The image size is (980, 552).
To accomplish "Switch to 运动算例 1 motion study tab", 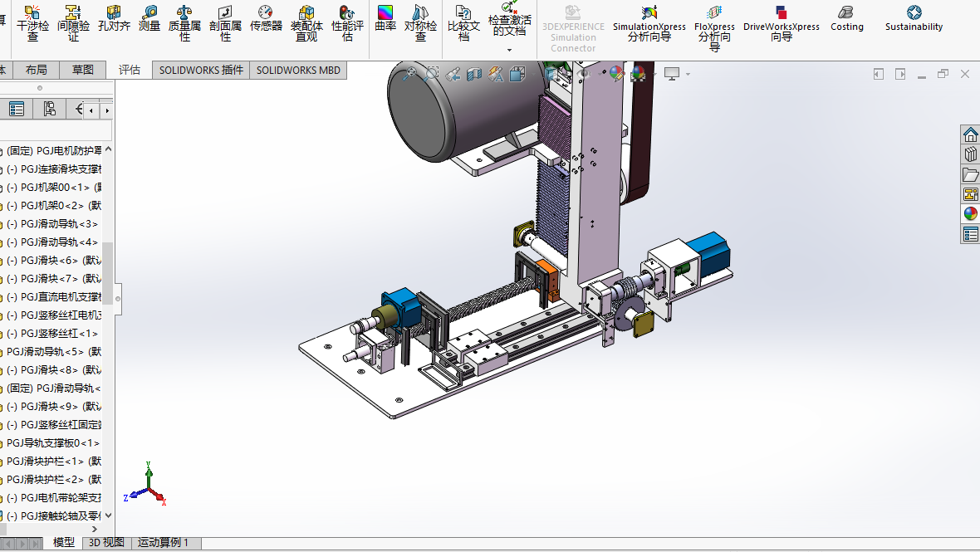I will click(x=163, y=543).
